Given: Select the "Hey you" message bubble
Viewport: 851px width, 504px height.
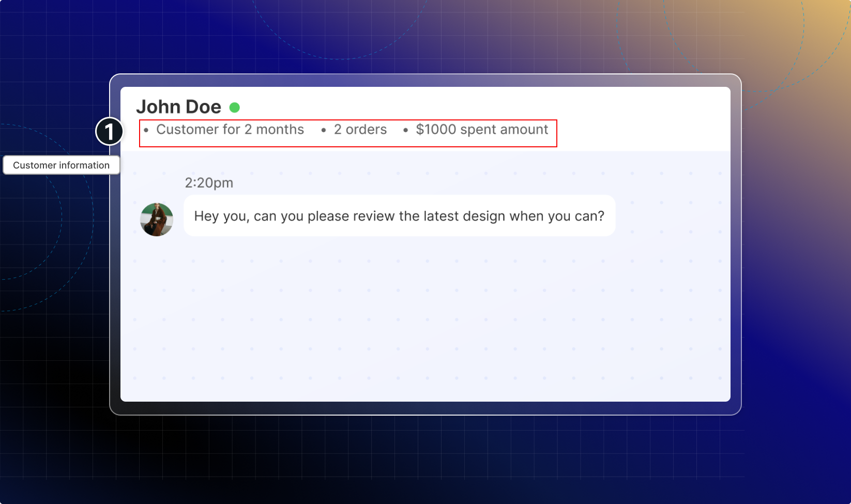Looking at the screenshot, I should coord(399,216).
